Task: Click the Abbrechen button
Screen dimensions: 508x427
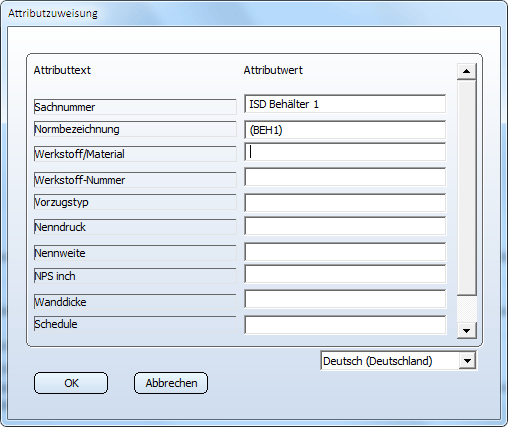Action: point(171,383)
